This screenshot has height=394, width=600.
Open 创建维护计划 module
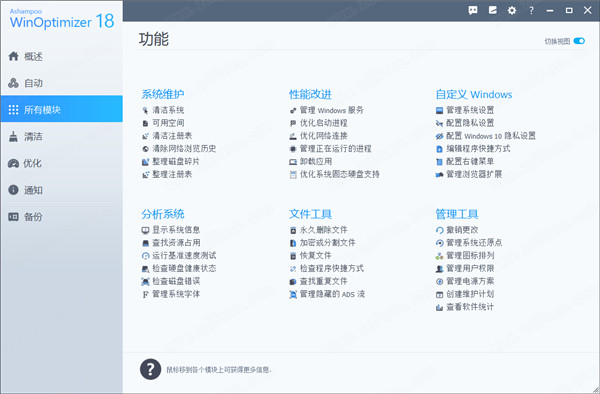[x=465, y=294]
